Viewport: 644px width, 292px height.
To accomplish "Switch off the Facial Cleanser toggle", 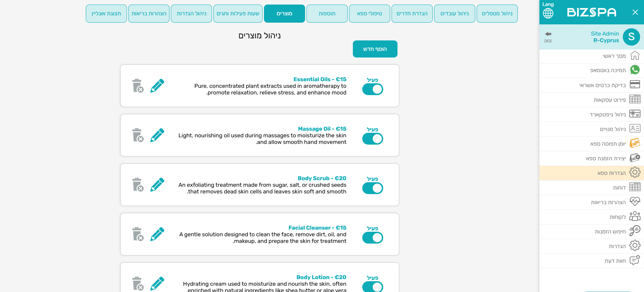I will [x=372, y=238].
